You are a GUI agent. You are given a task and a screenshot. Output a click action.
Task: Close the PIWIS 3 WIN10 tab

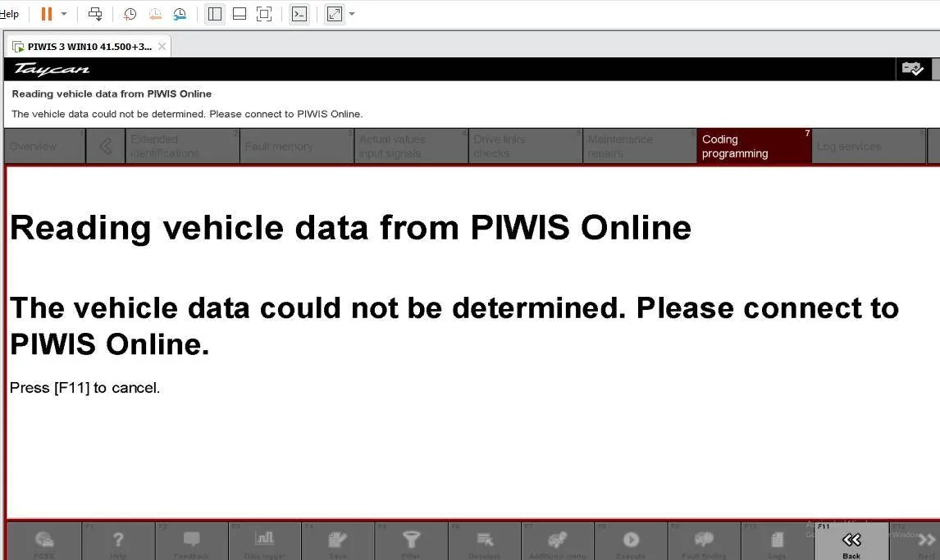point(162,46)
